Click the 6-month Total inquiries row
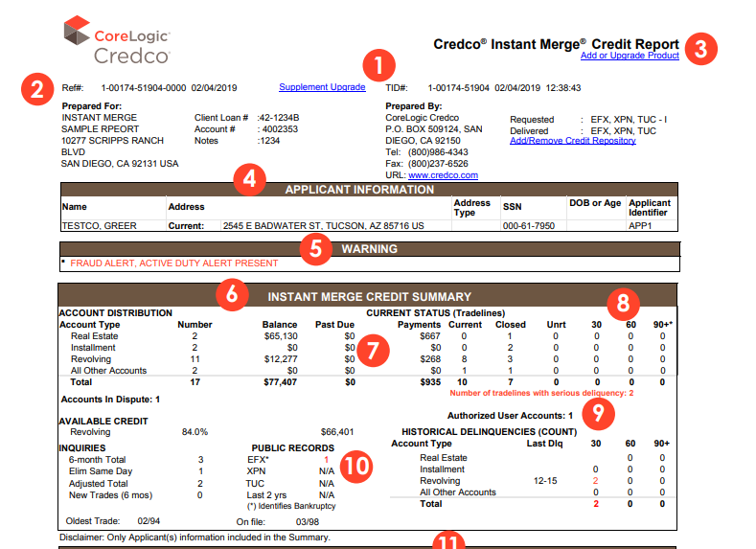756x549 pixels. coord(136,460)
